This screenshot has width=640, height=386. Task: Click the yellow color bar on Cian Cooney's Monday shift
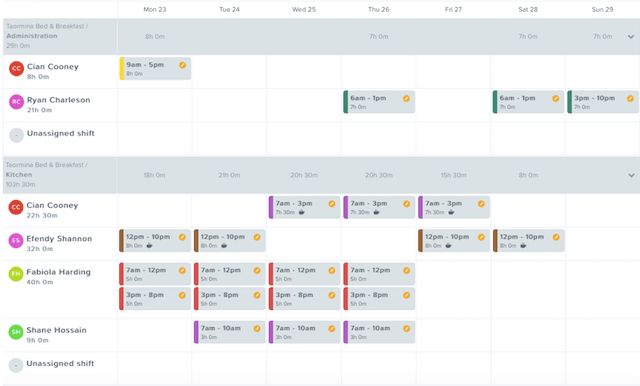tap(122, 69)
